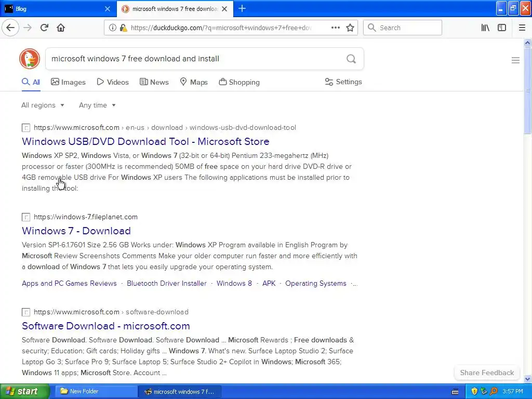
Task: Open the Windows start menu
Action: coord(25,391)
